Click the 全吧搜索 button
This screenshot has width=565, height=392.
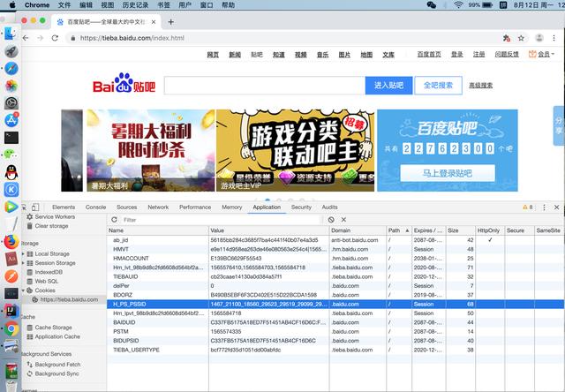[438, 86]
